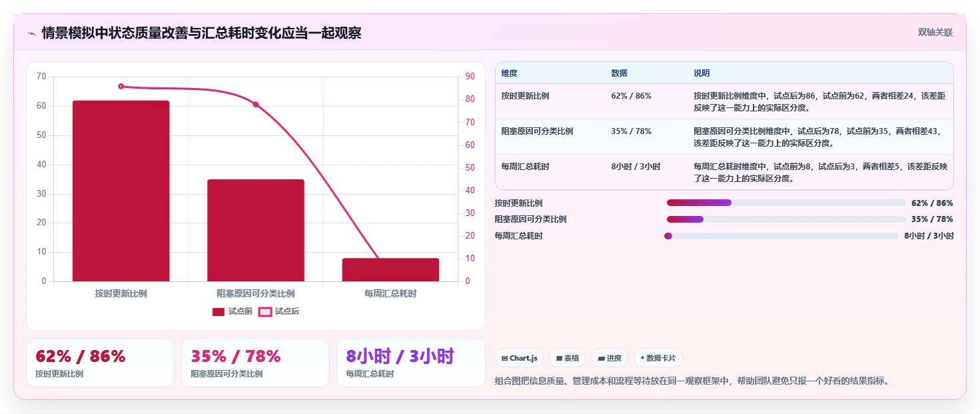This screenshot has width=980, height=414.
Task: Click the 62% / 86% table cell
Action: click(x=631, y=95)
